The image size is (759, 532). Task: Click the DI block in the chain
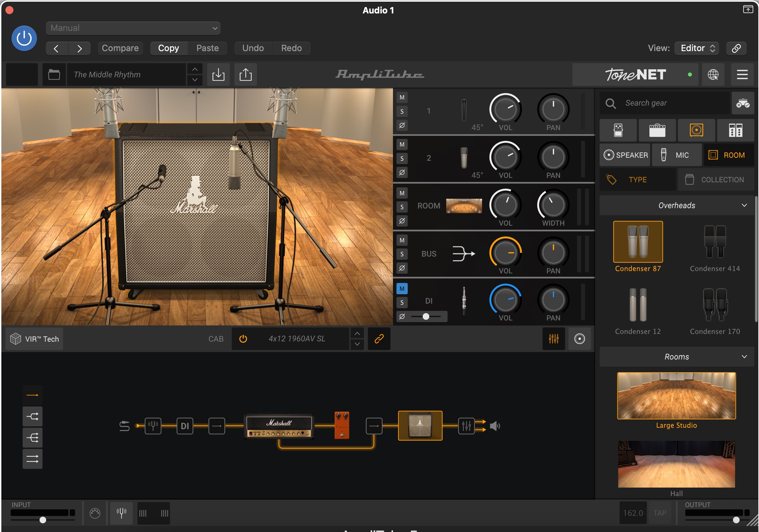185,426
